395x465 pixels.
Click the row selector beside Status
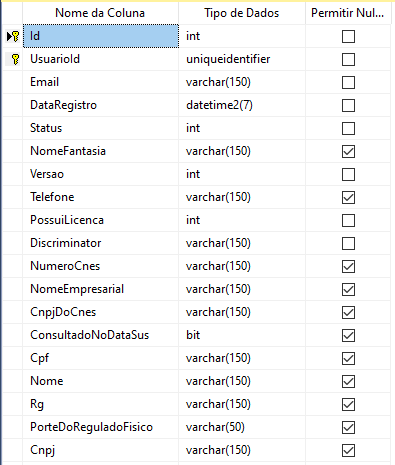point(13,128)
